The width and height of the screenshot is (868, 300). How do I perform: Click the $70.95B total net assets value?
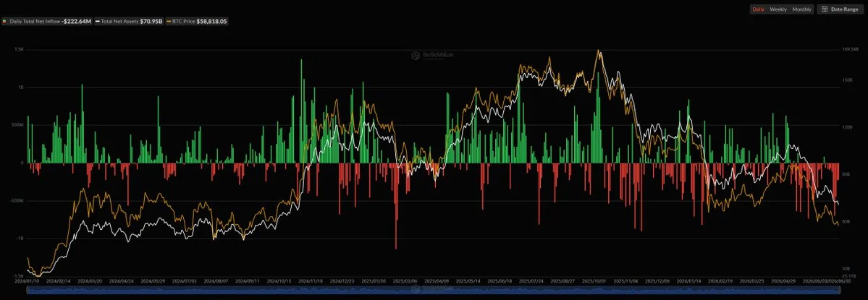151,22
